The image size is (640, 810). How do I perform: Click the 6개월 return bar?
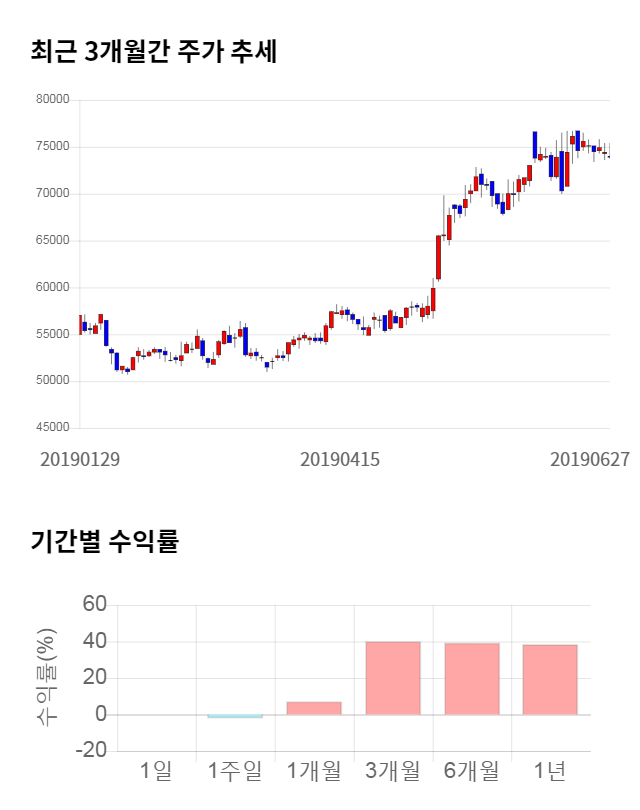pyautogui.click(x=472, y=679)
